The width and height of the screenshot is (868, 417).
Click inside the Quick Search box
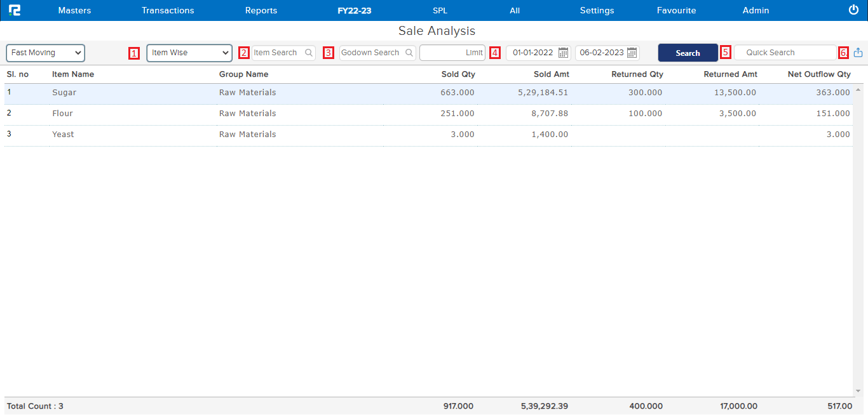(785, 53)
